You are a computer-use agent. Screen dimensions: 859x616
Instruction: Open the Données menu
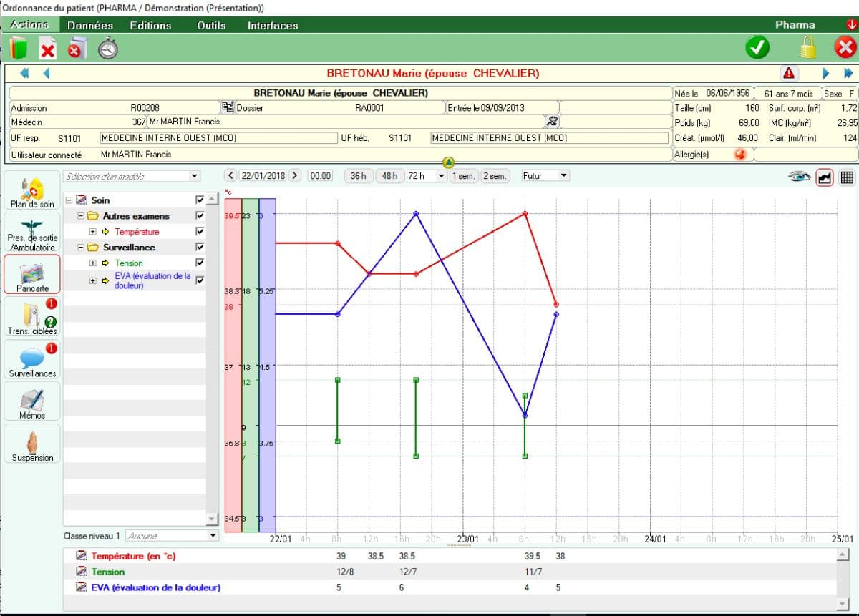point(90,25)
